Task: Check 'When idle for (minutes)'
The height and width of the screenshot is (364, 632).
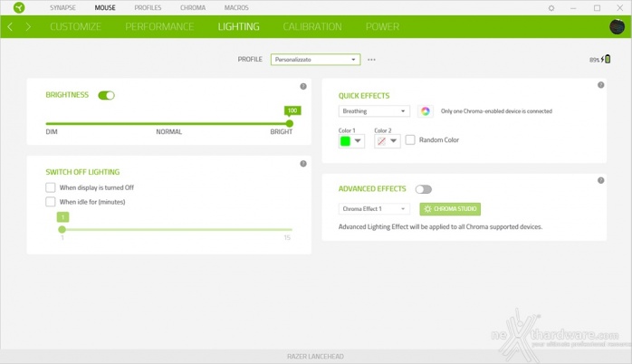Action: click(51, 202)
